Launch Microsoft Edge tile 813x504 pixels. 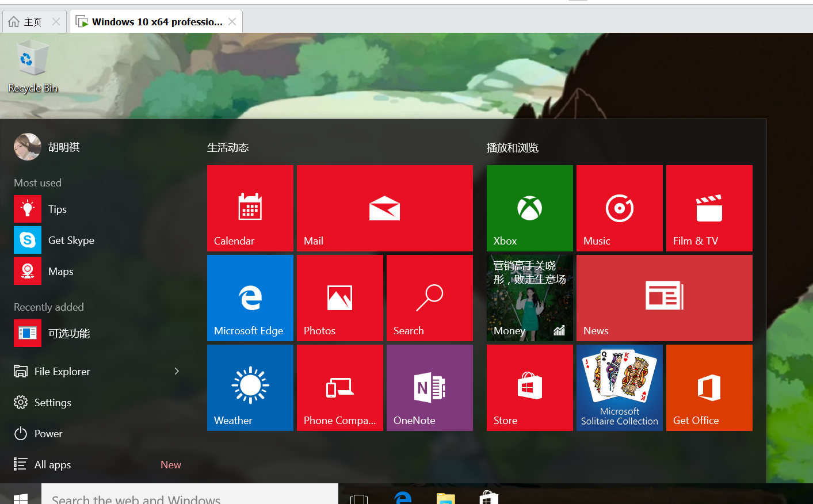tap(250, 298)
